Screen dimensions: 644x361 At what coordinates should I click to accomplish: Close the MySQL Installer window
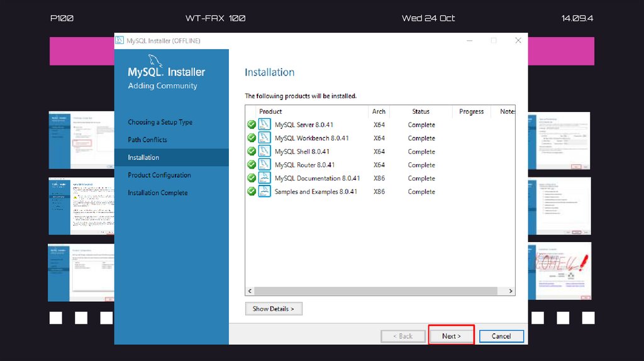(x=518, y=40)
